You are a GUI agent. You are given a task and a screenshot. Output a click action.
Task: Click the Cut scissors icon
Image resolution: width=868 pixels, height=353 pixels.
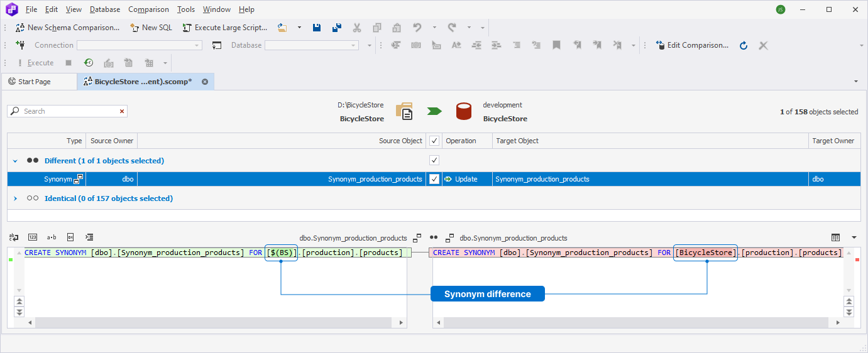[357, 28]
